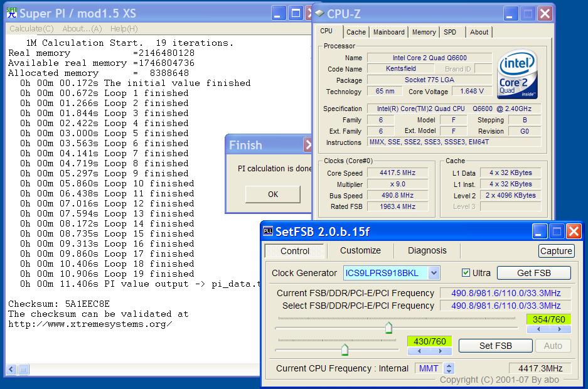The image size is (588, 389).
Task: Click the 354/760 green value box
Action: (548, 319)
